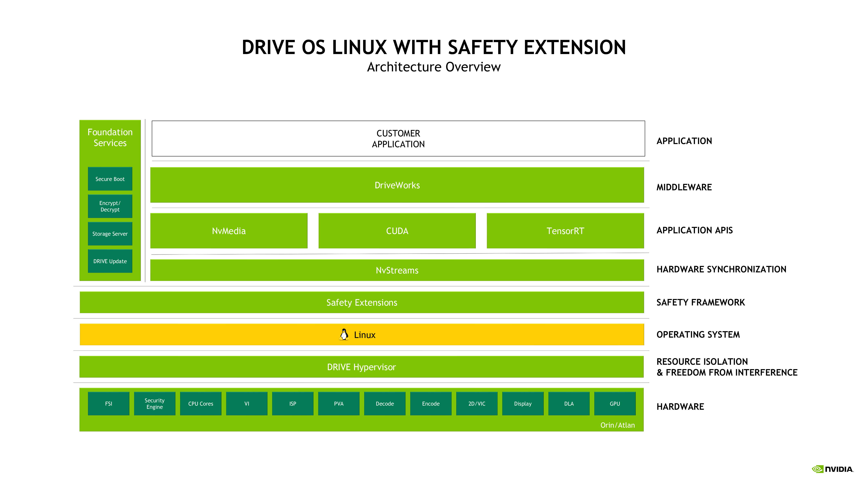The width and height of the screenshot is (868, 488).
Task: Click the Storage Server block
Action: 110,234
